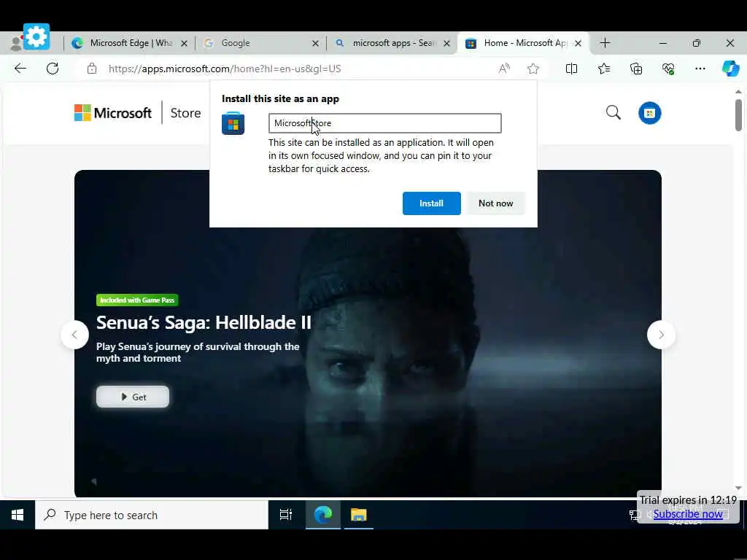
Task: Close the Google tab
Action: [315, 43]
